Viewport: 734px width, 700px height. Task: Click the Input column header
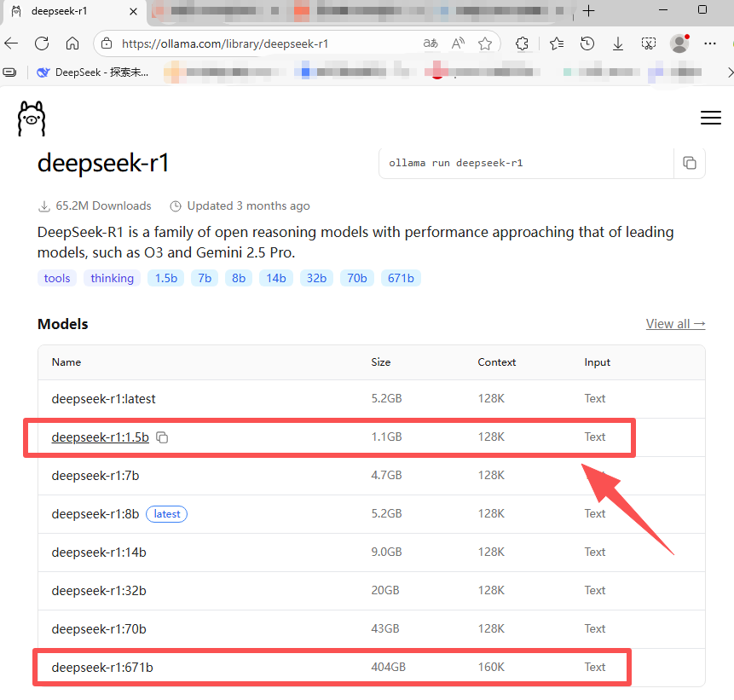point(598,362)
